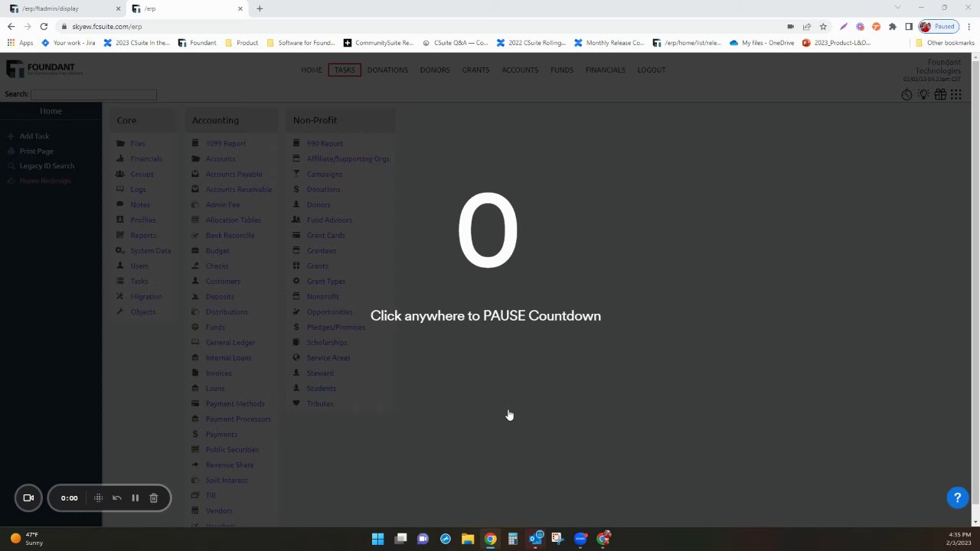Click the recorder drag-handle dots icon

pos(98,498)
